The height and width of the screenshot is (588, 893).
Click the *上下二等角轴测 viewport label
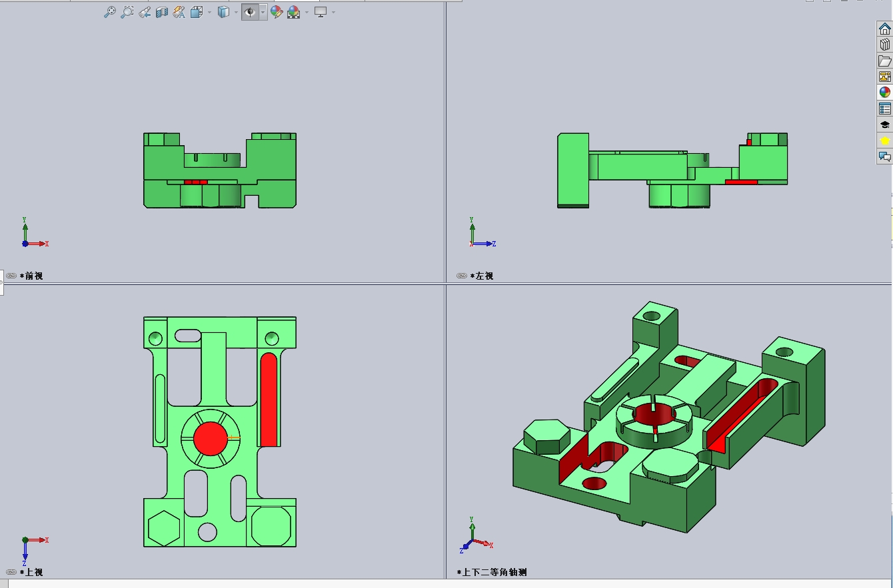click(492, 572)
